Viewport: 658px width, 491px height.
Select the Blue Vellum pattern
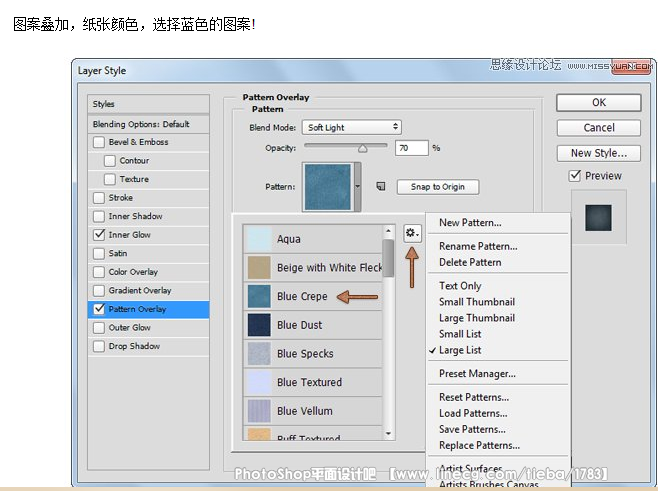click(313, 411)
